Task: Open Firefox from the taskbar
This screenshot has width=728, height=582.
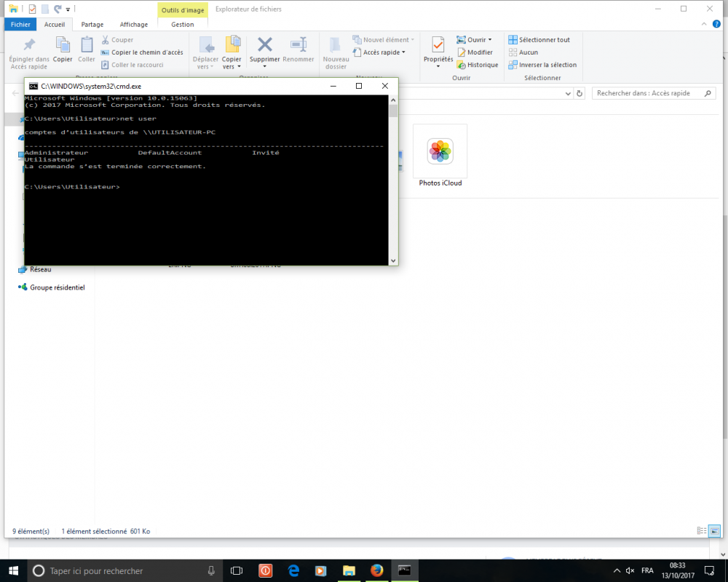Action: click(376, 570)
